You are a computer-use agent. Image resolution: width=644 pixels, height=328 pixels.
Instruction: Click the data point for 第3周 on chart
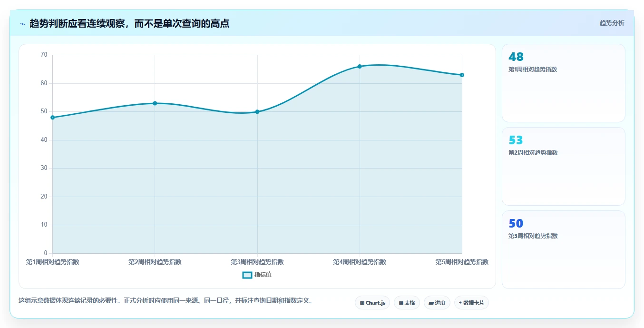(257, 112)
